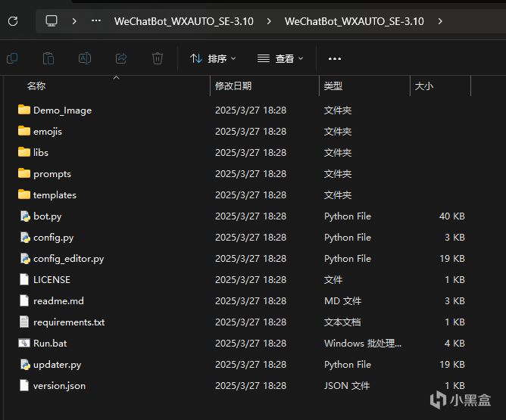This screenshot has height=420, width=506.
Task: Click the Delete trash icon
Action: [158, 58]
